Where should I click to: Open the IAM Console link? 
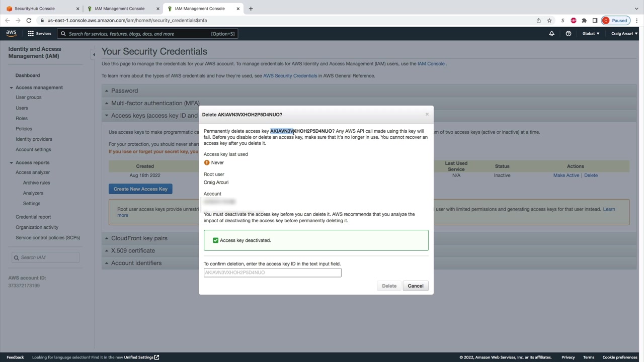[431, 64]
